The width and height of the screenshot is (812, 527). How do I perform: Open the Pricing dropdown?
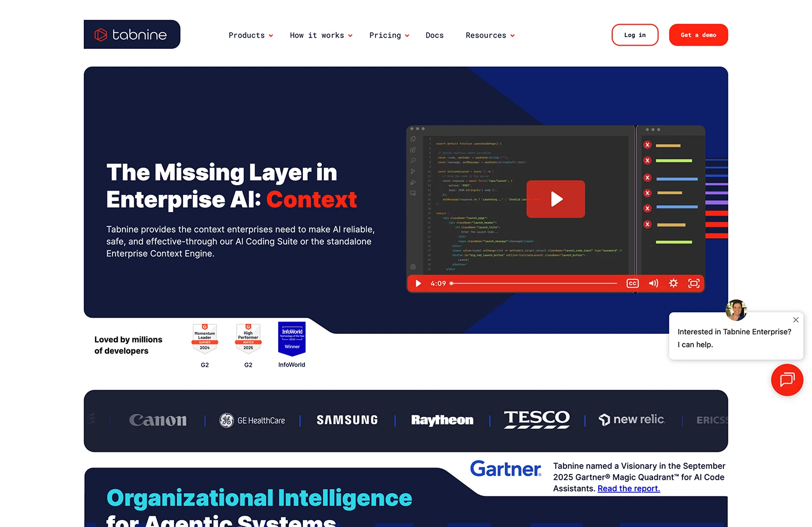tap(389, 35)
